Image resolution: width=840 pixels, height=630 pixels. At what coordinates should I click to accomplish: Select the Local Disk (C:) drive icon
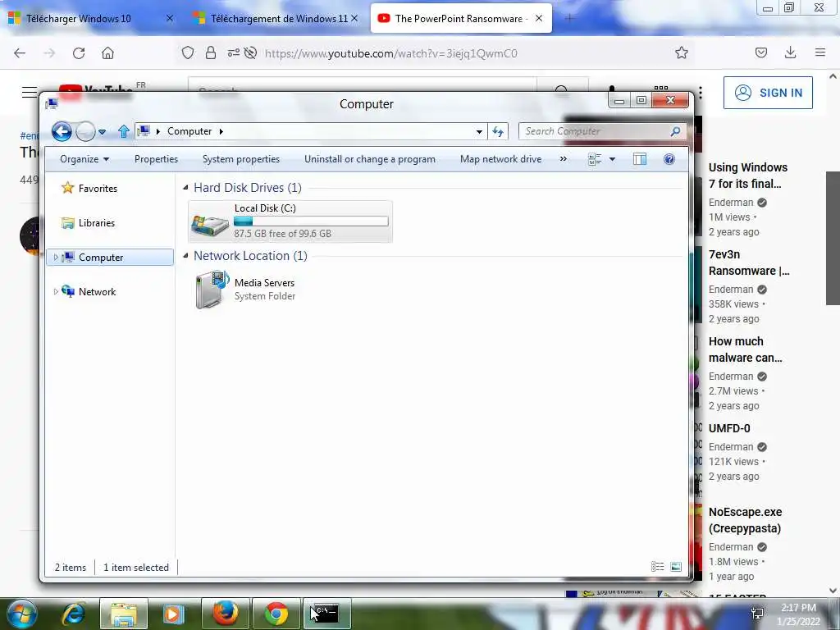[x=210, y=224]
